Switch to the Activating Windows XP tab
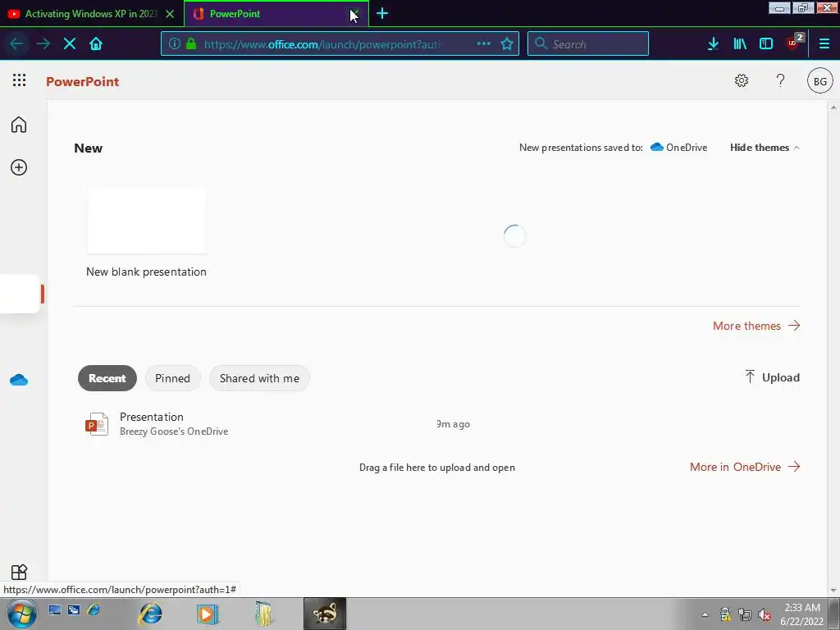The width and height of the screenshot is (840, 630). click(91, 14)
